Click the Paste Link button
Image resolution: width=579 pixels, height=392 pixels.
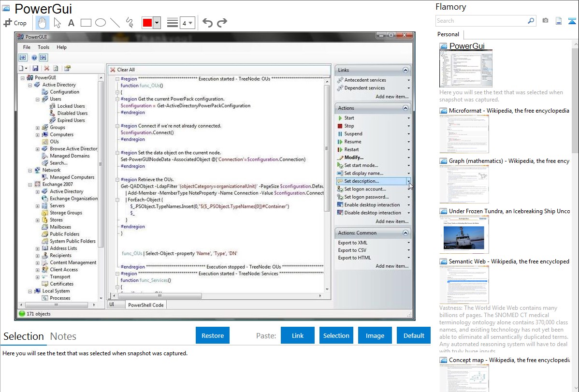pos(298,335)
